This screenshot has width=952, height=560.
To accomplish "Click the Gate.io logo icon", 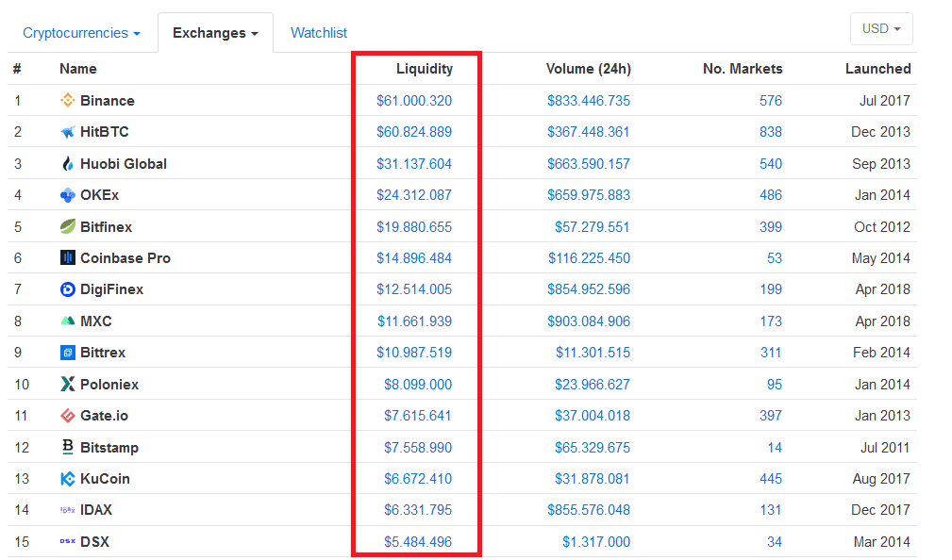I will [x=67, y=416].
